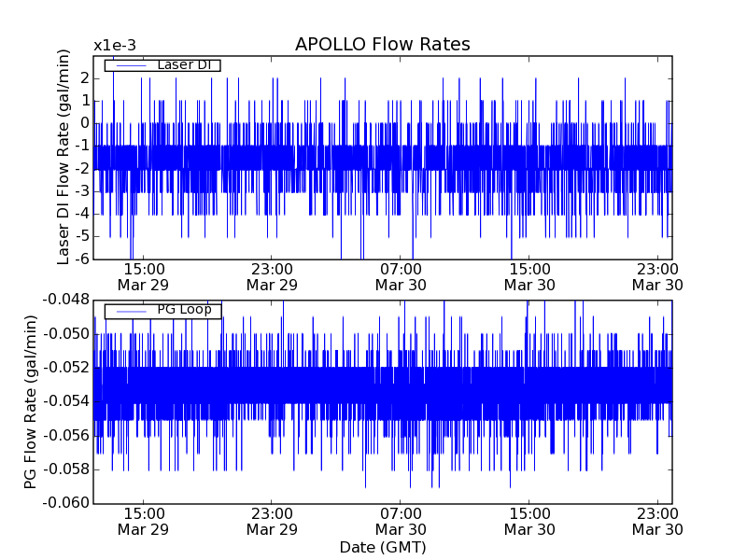This screenshot has width=747, height=560.
Task: Select the Laser DI legend entry
Action: (183, 64)
